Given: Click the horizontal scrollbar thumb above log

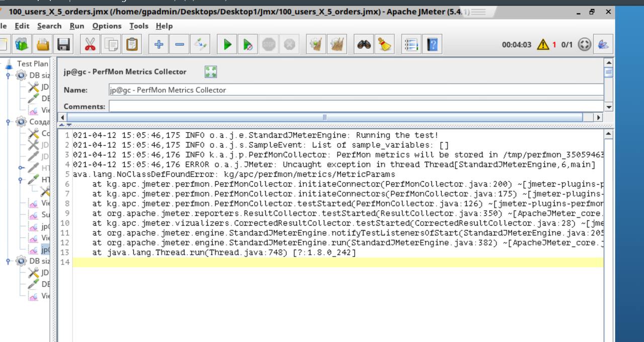Looking at the screenshot, I should (325, 117).
